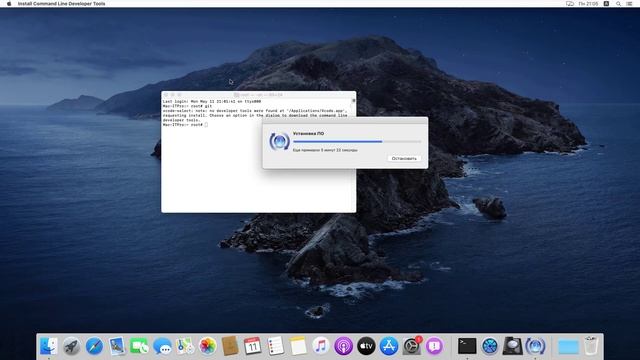This screenshot has width=640, height=360.
Task: Open Reminders in the Dock
Action: (x=276, y=346)
